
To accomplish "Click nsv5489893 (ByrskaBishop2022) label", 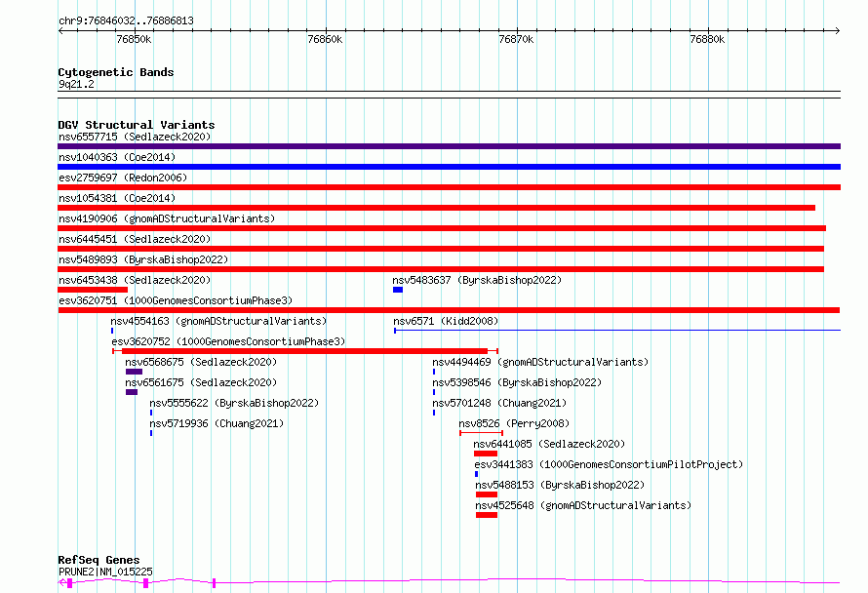I will coord(143,259).
